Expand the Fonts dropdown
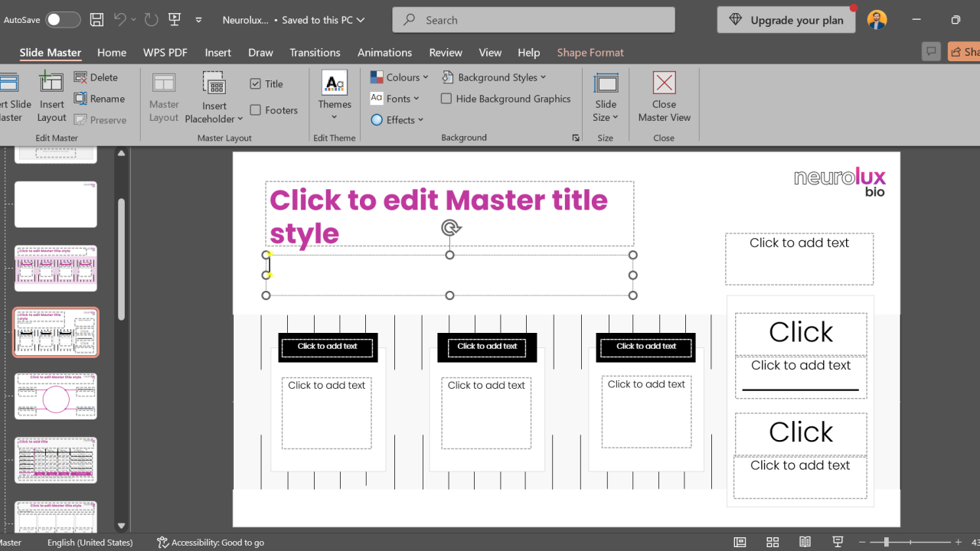This screenshot has height=551, width=980. pos(395,99)
